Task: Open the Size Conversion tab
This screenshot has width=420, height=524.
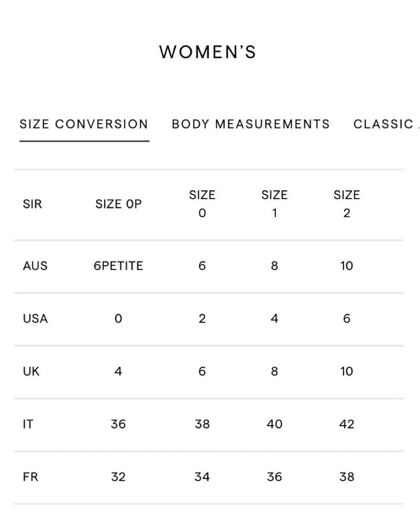Action: coord(84,124)
